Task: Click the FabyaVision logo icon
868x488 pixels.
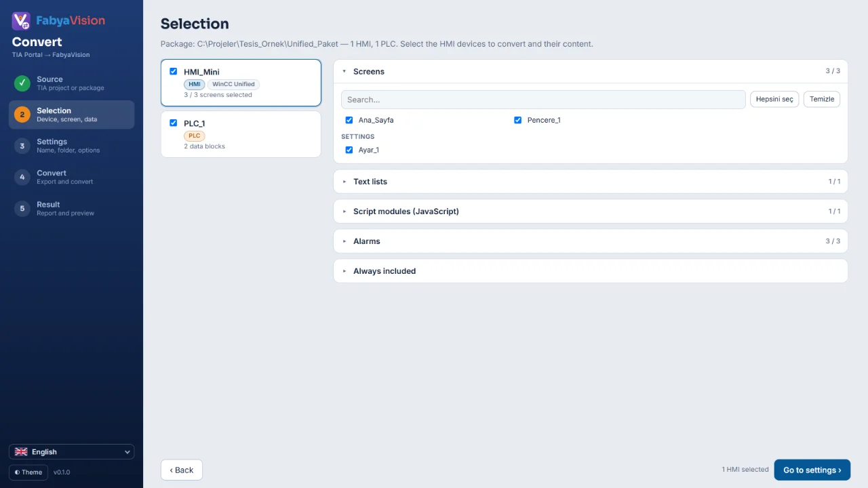Action: click(22, 21)
